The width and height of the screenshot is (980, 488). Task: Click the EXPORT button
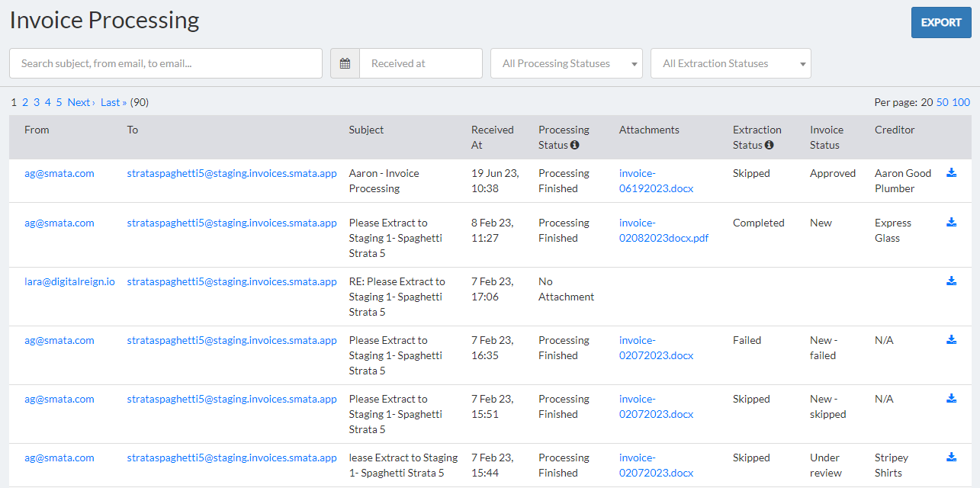click(941, 22)
